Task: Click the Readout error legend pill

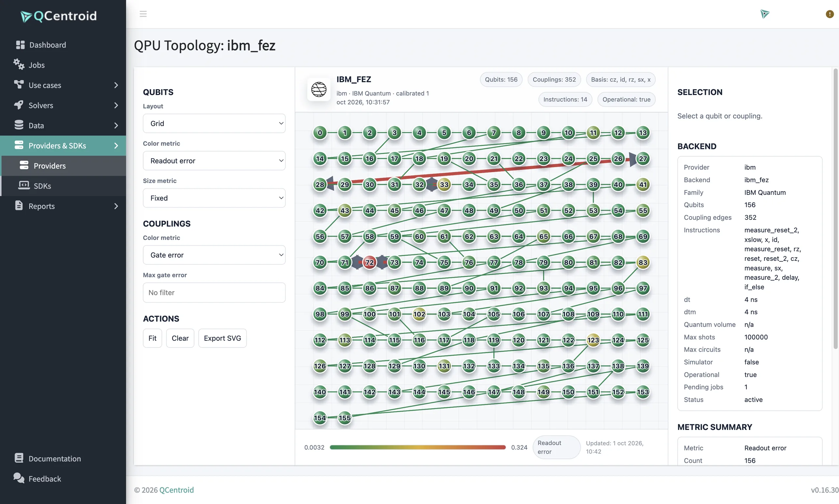Action: [556, 447]
